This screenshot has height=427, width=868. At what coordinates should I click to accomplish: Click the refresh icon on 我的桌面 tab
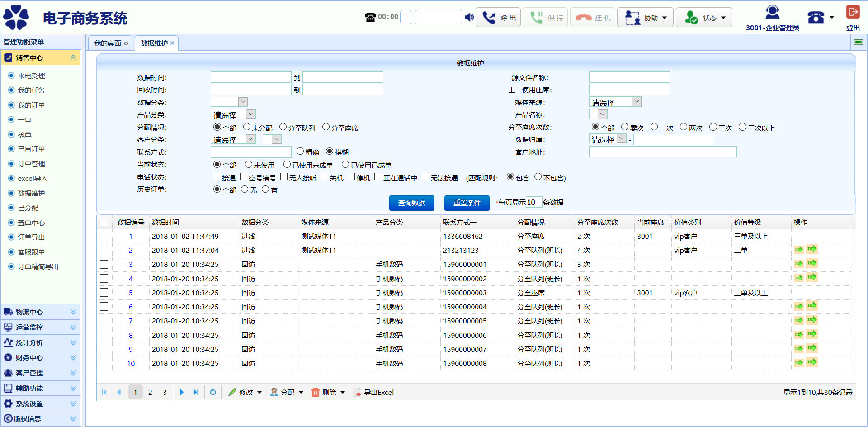(126, 43)
